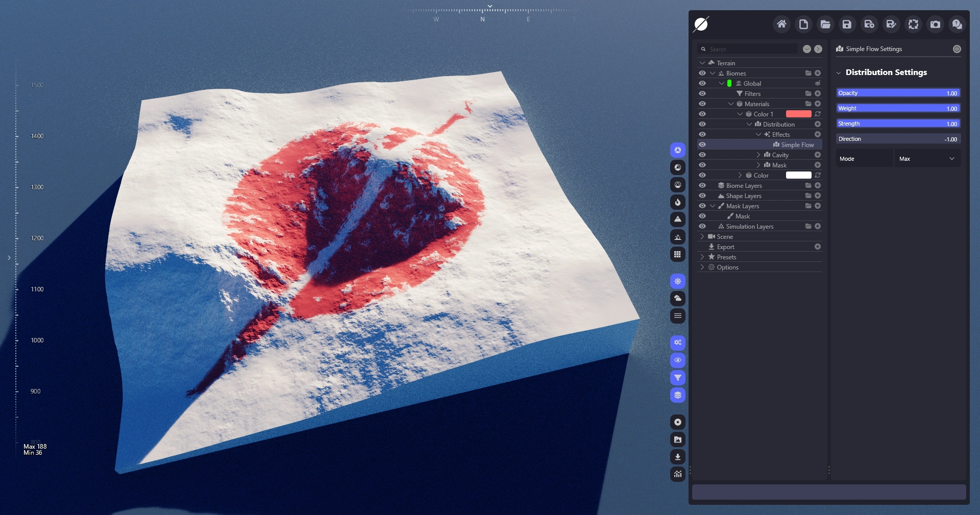Create a new file with the blank page icon

coord(803,24)
